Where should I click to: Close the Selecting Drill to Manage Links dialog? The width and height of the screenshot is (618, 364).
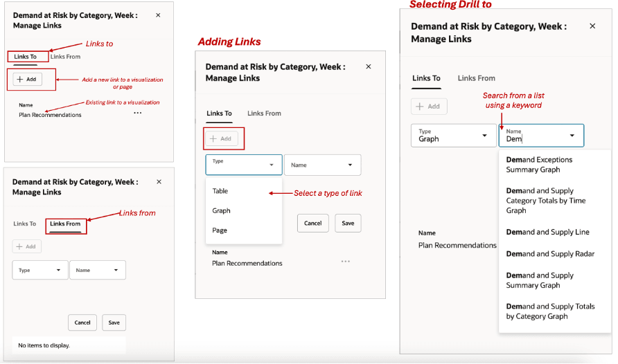click(592, 26)
